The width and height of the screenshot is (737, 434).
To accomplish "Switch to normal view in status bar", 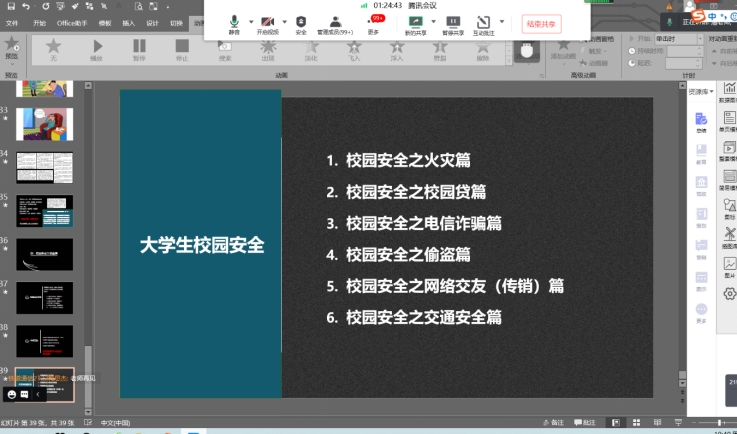I will 616,423.
